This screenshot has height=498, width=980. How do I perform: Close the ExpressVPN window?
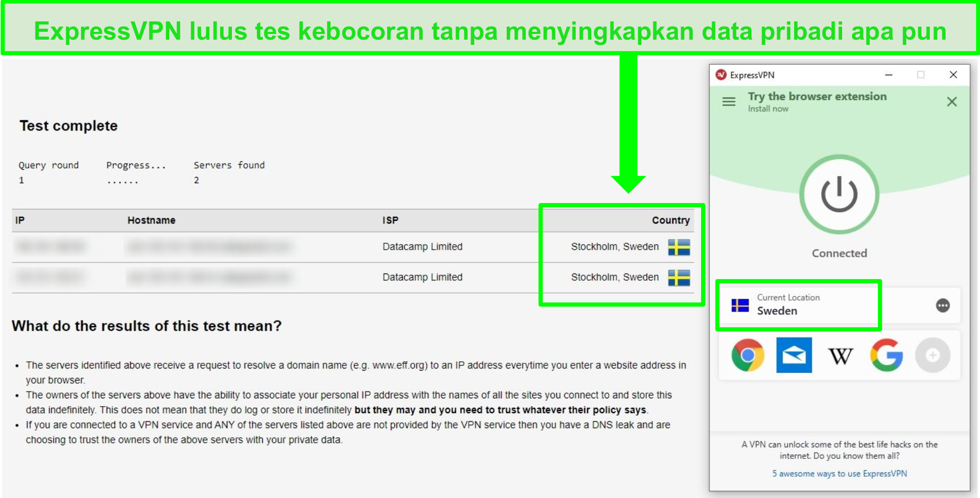pyautogui.click(x=953, y=75)
